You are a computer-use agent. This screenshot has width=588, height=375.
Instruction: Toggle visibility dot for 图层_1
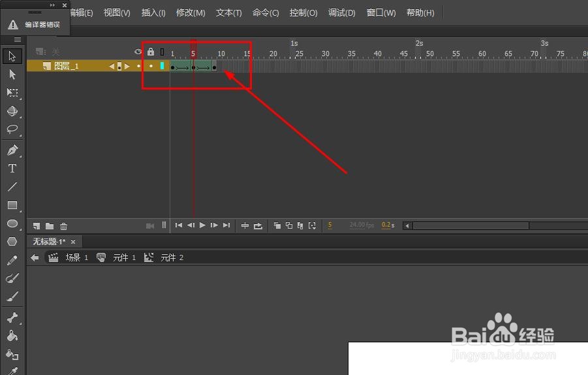click(139, 66)
